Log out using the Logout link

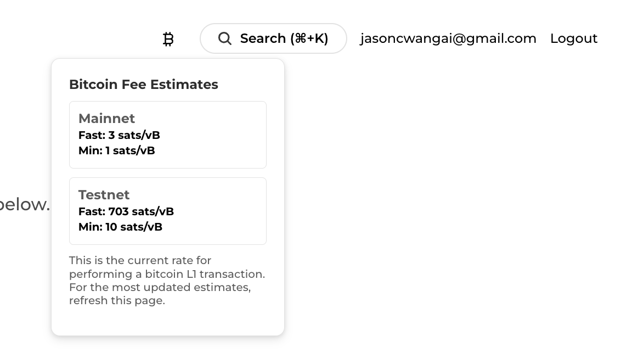click(x=573, y=38)
